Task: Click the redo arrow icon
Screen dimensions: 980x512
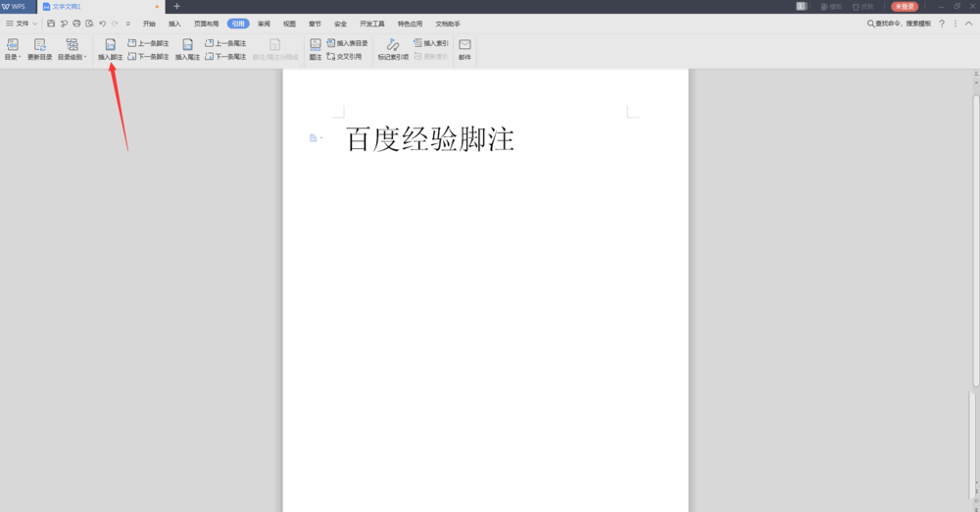Action: tap(115, 24)
